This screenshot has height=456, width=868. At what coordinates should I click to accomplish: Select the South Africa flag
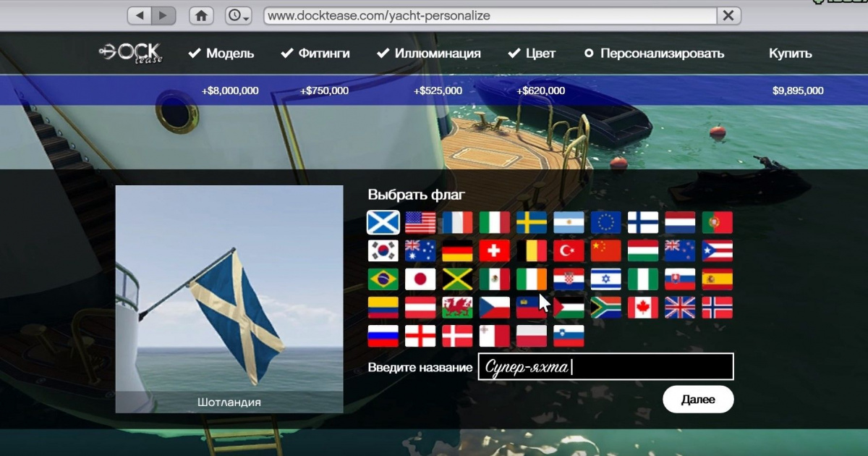pos(606,308)
